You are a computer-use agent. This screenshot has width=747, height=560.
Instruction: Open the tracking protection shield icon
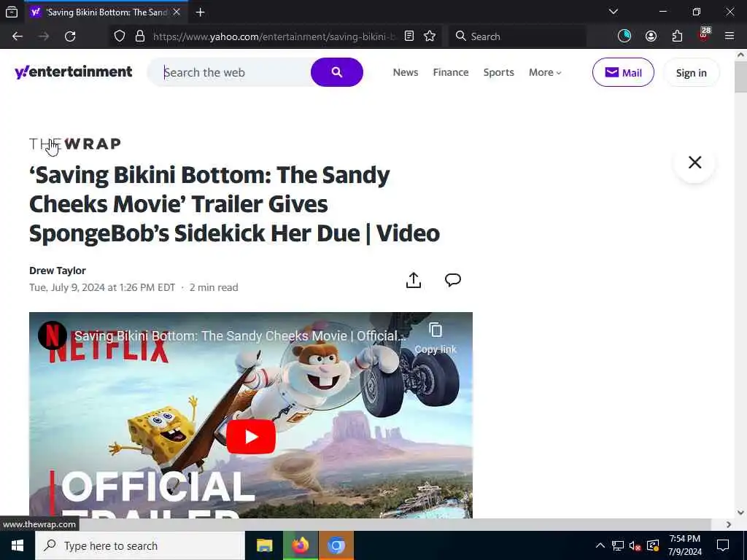click(x=120, y=36)
